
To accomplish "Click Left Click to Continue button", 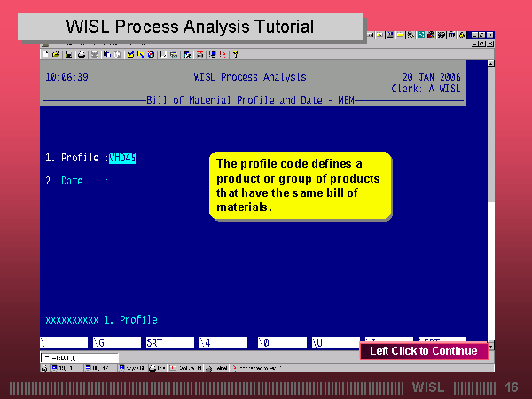I will (424, 351).
